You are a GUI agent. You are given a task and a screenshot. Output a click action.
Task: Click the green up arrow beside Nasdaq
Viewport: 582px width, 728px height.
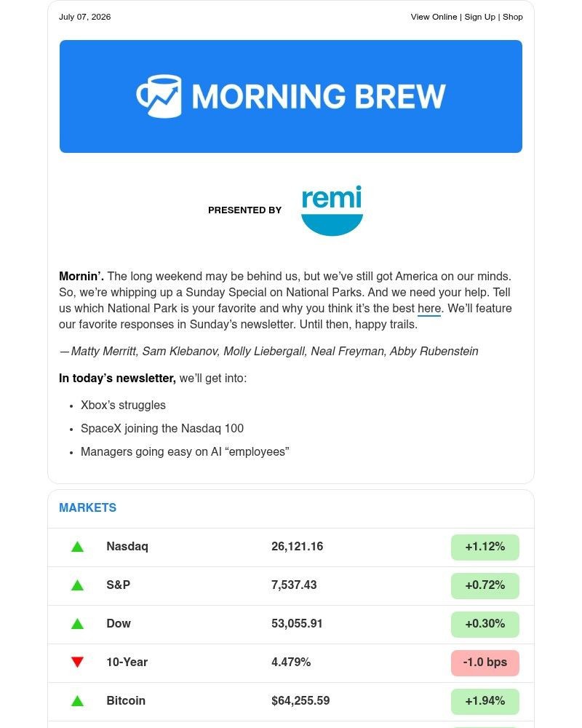78,547
